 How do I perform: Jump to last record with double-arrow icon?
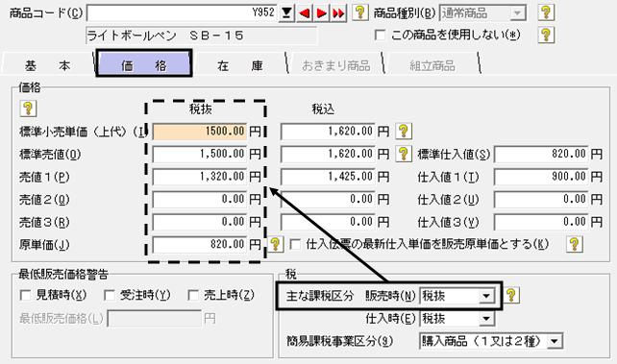click(x=338, y=13)
